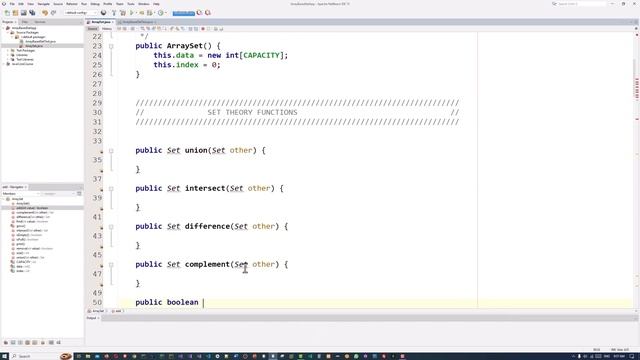Select ArrayBasedSetTest.java in the Projects tree

40,42
